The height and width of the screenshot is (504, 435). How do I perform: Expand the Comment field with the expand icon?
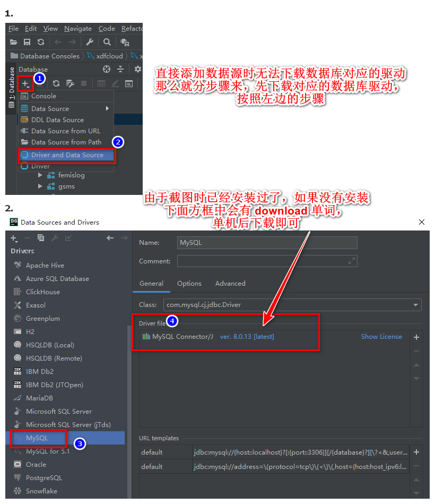coord(352,261)
